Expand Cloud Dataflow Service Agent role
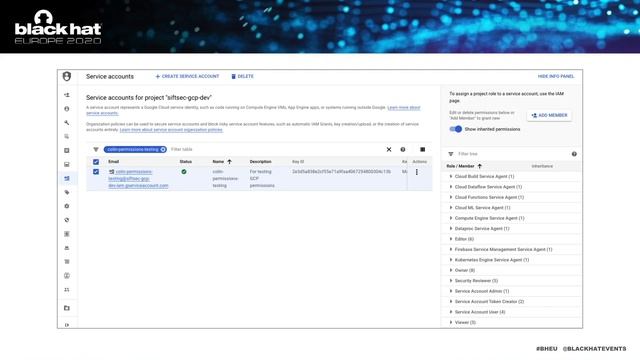Viewport: 640px width, 360px height. point(451,187)
